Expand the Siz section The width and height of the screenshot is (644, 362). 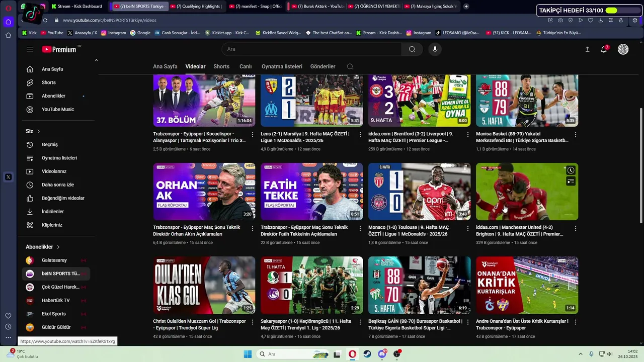(x=33, y=131)
